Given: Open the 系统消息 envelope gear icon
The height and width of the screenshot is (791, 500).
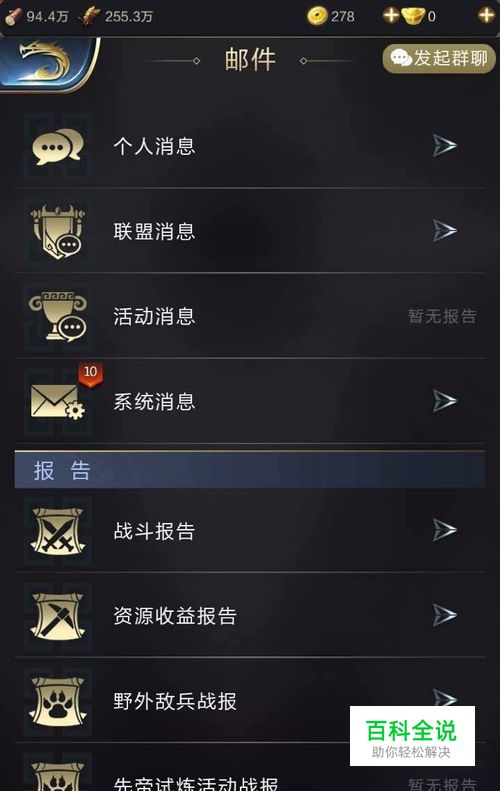Looking at the screenshot, I should point(58,402).
